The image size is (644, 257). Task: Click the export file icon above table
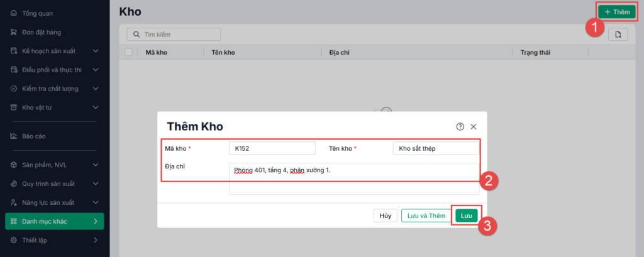[x=618, y=35]
